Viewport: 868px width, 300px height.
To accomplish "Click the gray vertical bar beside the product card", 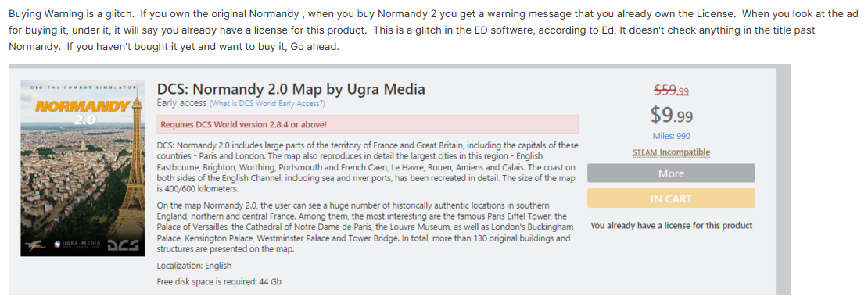I will pos(783,180).
